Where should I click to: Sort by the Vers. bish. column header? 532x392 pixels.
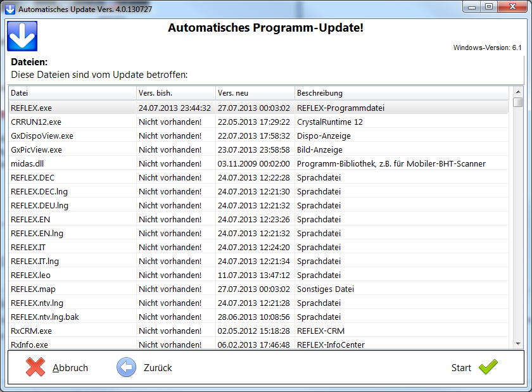point(176,93)
